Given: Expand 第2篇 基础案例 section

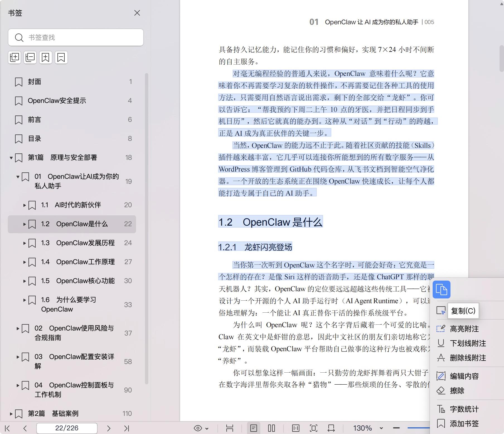Looking at the screenshot, I should coord(11,414).
